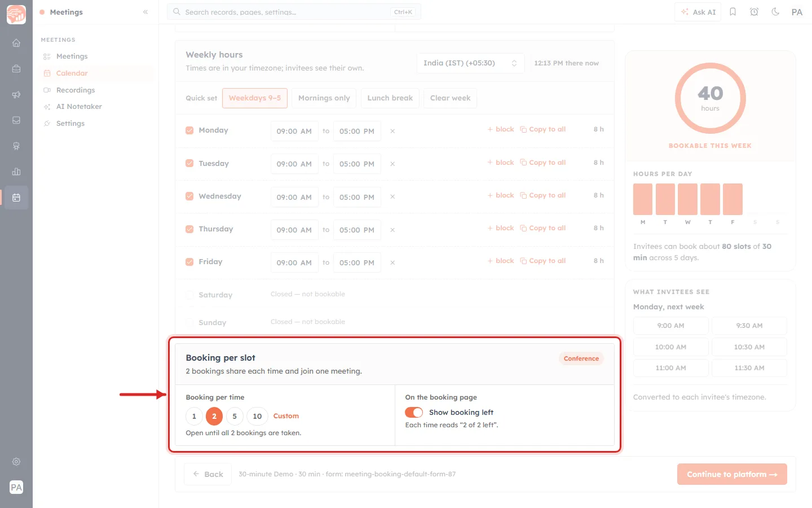Remove Wednesday's time range with the X
812x508 pixels.
[392, 197]
